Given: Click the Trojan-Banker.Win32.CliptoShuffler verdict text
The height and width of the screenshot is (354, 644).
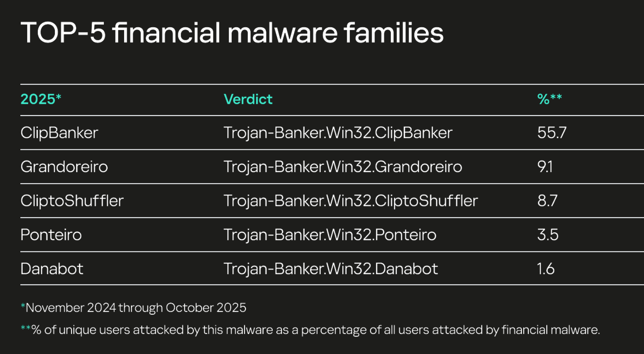Looking at the screenshot, I should point(350,201).
